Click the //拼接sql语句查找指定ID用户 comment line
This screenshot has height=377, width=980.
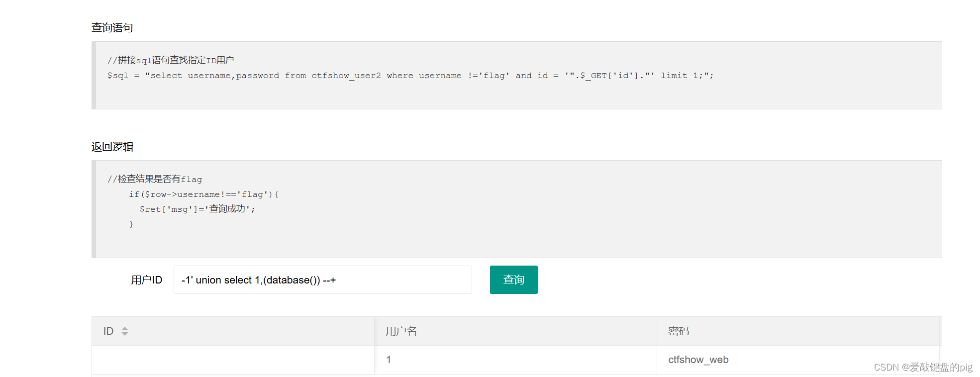click(171, 60)
